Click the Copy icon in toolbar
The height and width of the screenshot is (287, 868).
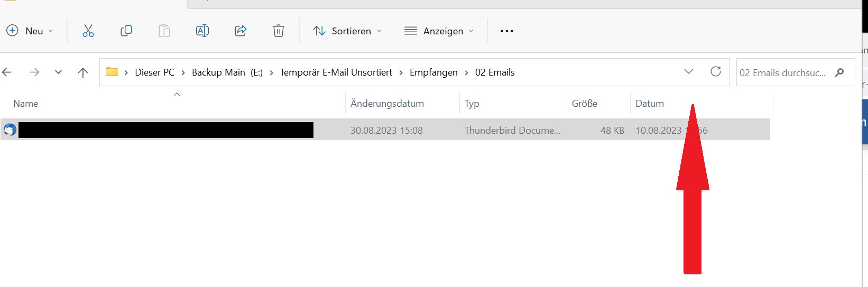click(126, 31)
